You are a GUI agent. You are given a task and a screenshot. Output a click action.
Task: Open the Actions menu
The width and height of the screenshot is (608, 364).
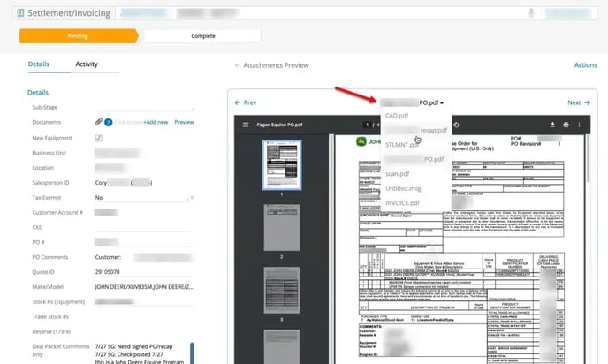coord(585,65)
